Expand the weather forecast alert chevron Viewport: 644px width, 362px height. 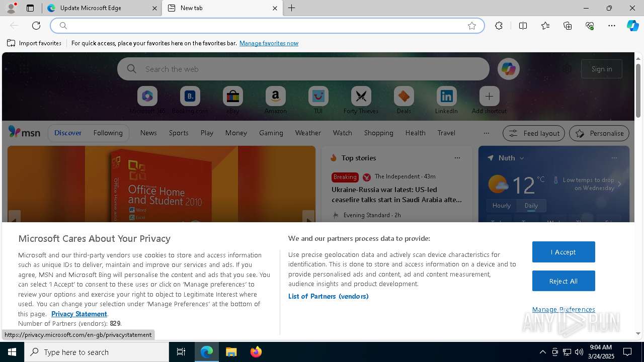point(619,184)
